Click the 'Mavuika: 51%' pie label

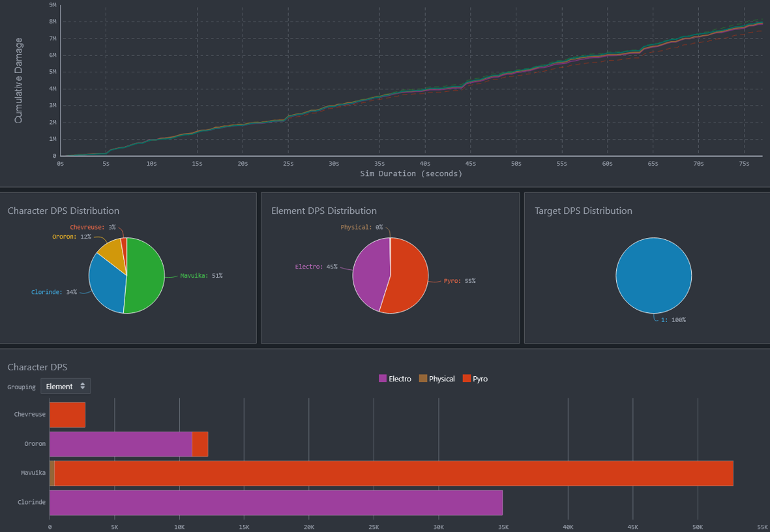point(201,276)
